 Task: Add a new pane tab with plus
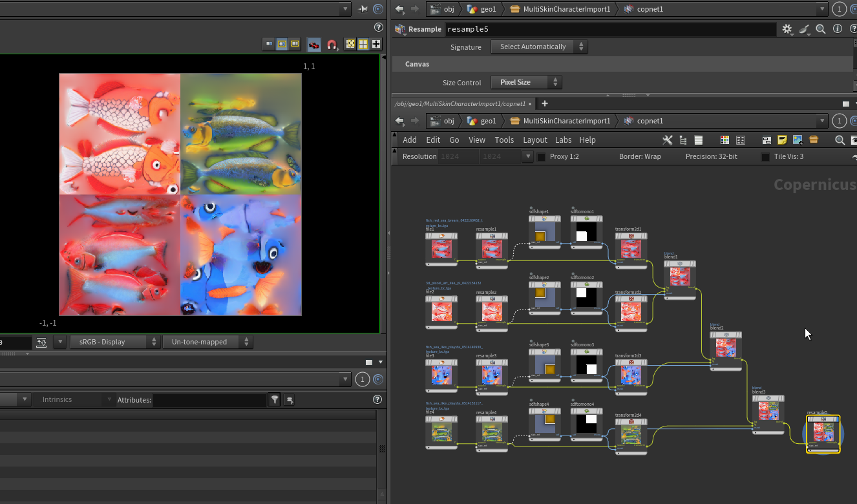point(544,103)
